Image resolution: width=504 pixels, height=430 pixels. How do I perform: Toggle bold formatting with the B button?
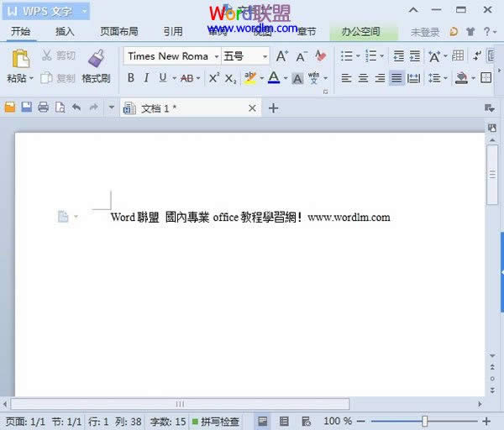tap(131, 78)
